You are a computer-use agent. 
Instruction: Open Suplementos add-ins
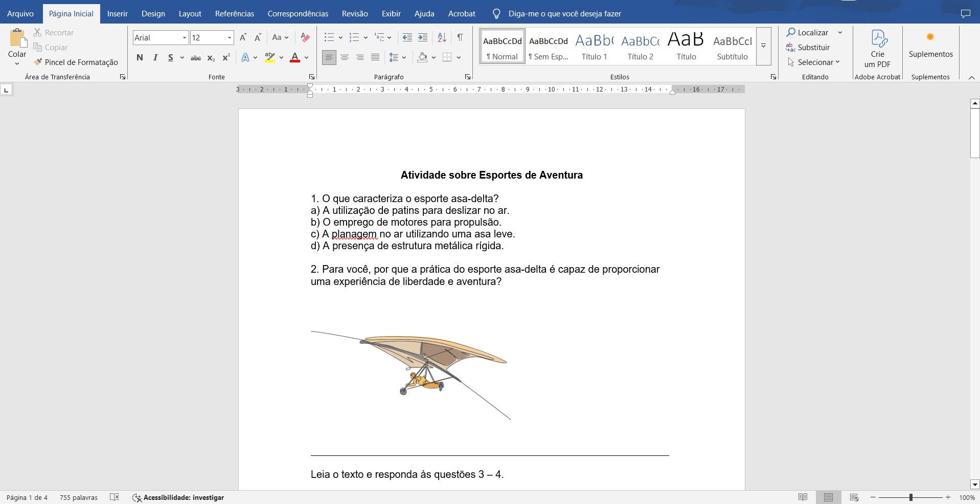[x=930, y=45]
